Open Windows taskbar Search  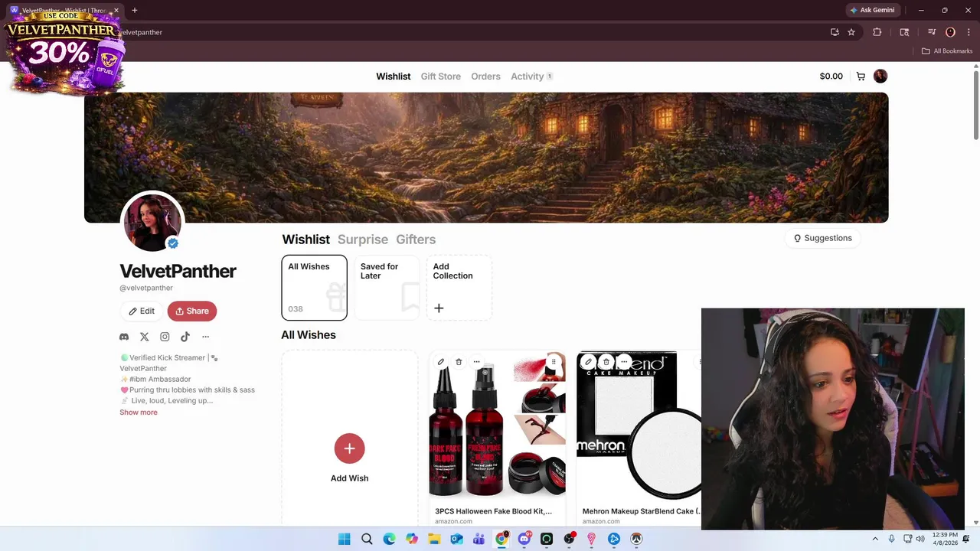(x=367, y=539)
